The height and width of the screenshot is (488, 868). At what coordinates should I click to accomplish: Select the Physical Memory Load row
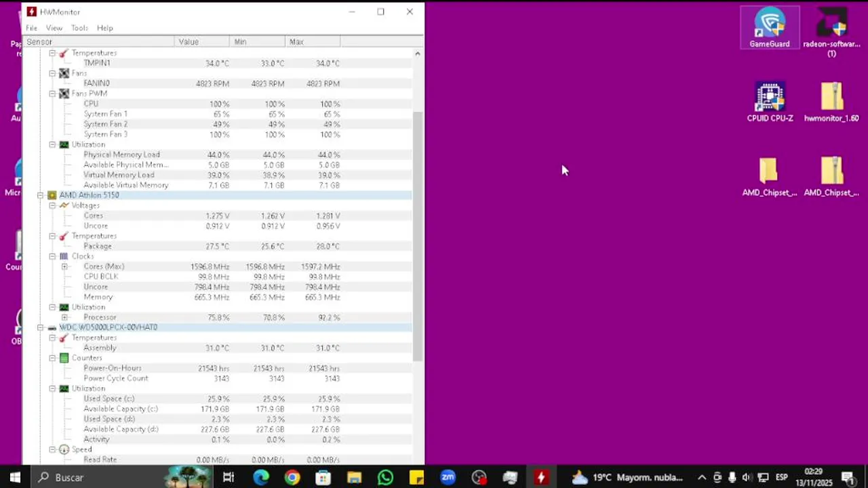pyautogui.click(x=217, y=155)
